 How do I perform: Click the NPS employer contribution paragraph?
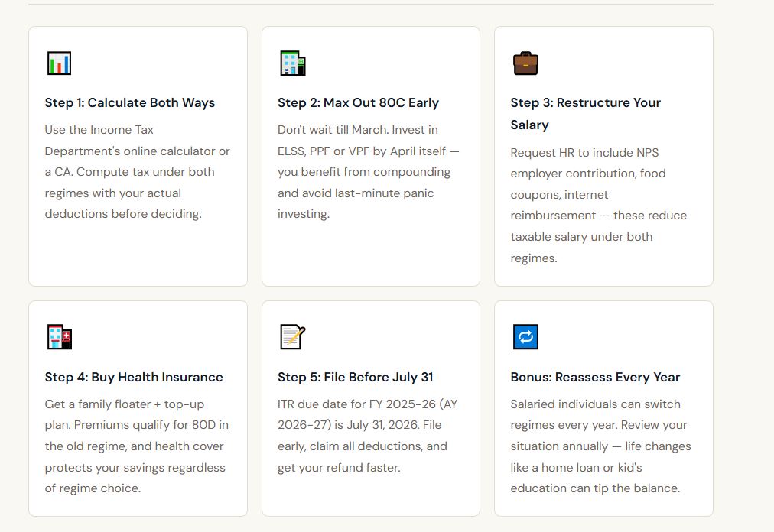click(599, 206)
